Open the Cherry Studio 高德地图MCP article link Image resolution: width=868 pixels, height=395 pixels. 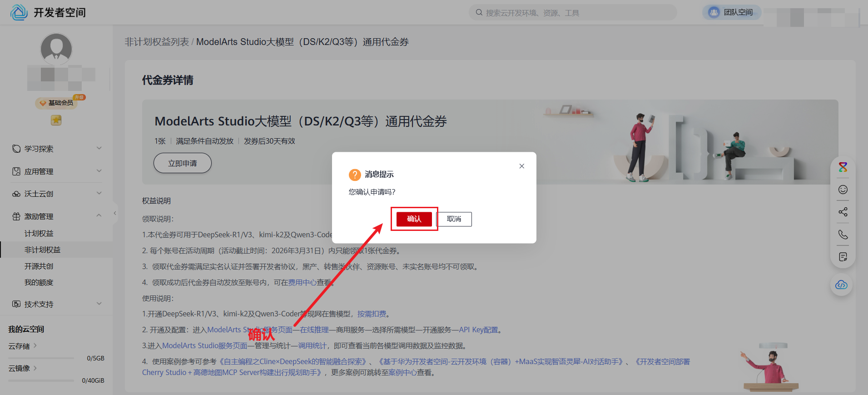416,367
